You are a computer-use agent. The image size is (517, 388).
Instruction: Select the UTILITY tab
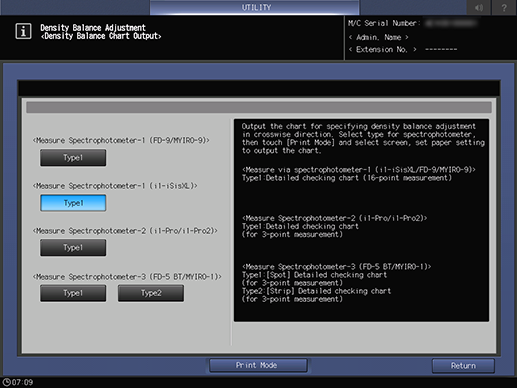pos(255,7)
